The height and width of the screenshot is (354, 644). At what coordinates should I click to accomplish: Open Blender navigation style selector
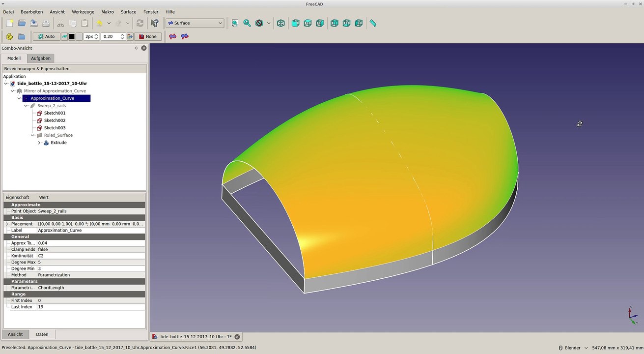click(x=573, y=348)
